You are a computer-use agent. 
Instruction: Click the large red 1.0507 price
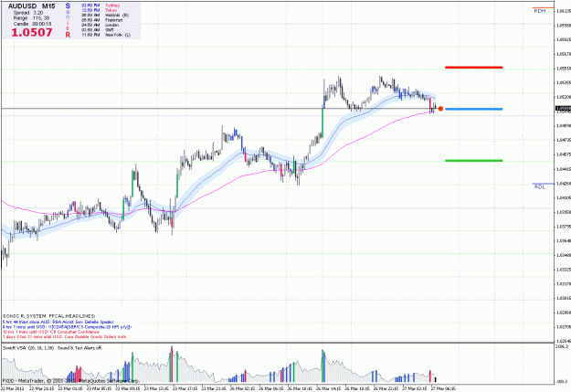point(32,32)
